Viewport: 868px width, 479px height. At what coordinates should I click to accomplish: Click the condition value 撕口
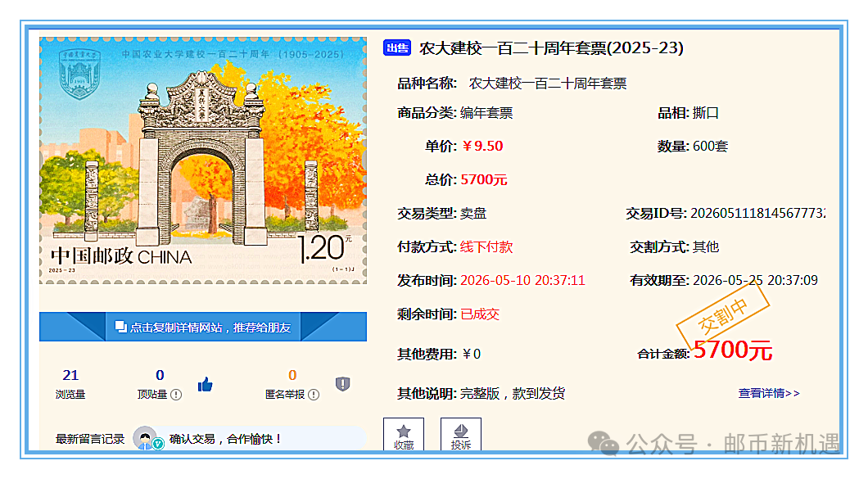pos(705,113)
